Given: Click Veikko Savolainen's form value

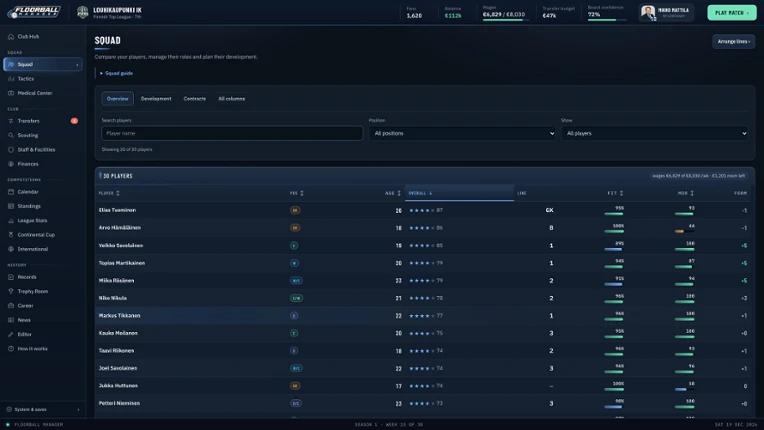Looking at the screenshot, I should point(744,245).
